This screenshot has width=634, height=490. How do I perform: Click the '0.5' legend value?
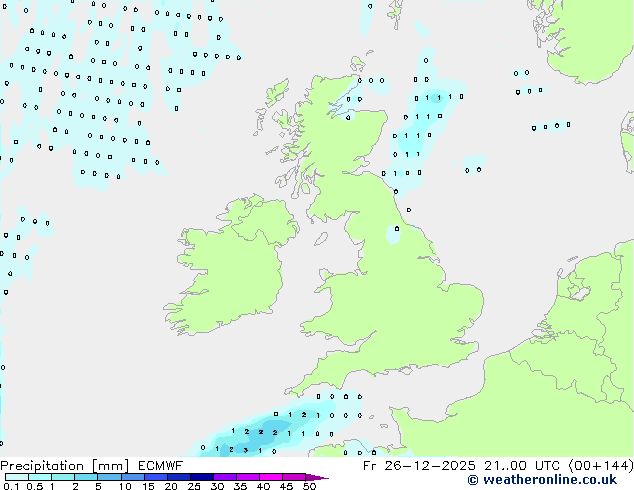point(35,486)
